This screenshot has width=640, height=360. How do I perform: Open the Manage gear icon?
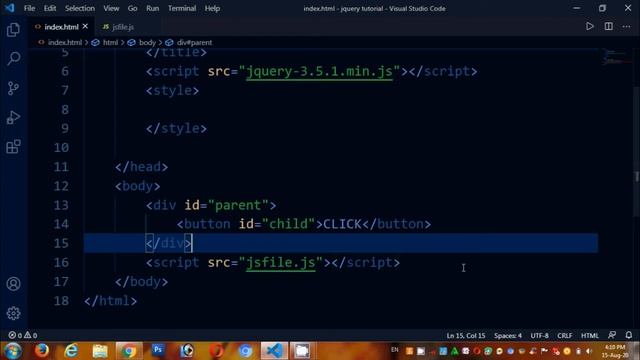(13, 313)
